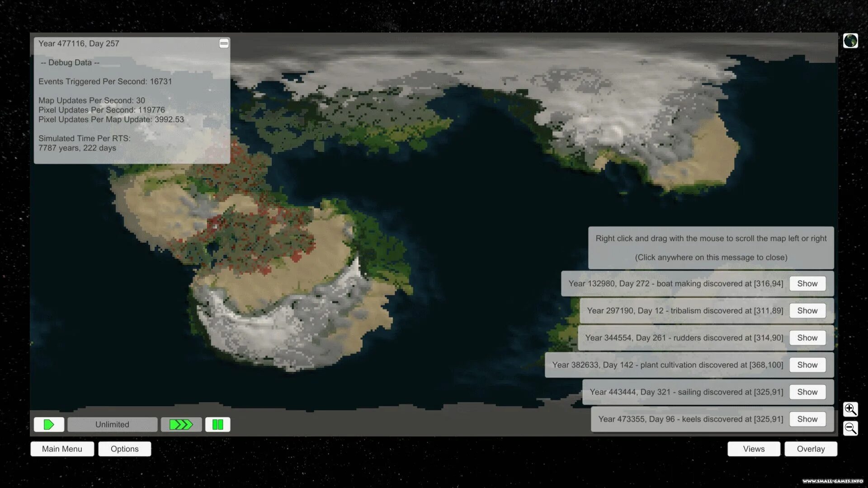Open the Options menu
The width and height of the screenshot is (868, 488).
coord(124,449)
